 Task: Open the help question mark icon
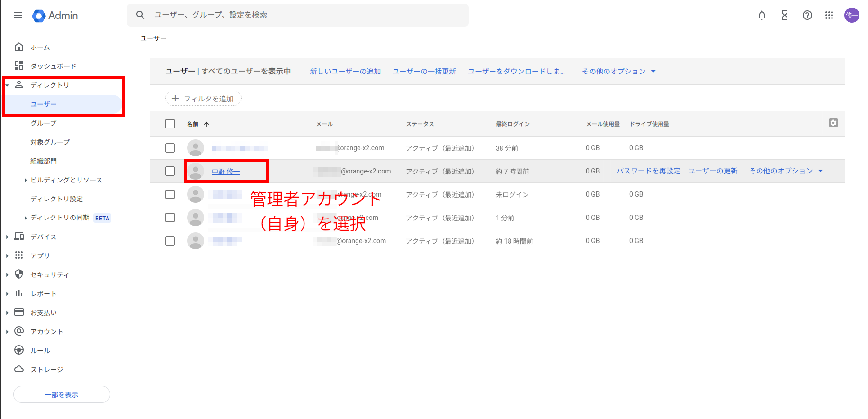pos(807,15)
